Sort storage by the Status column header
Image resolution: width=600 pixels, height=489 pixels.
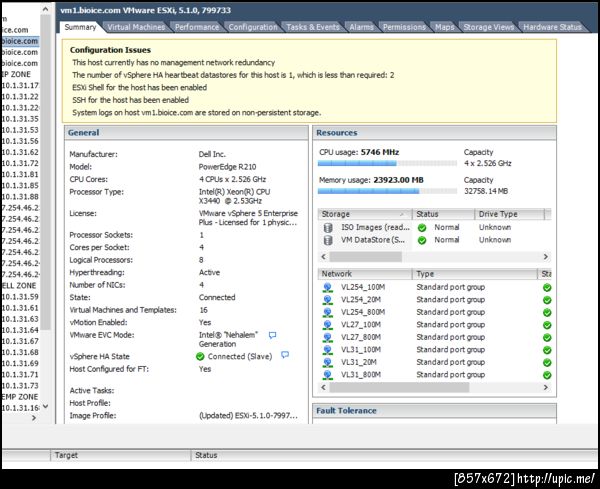443,214
